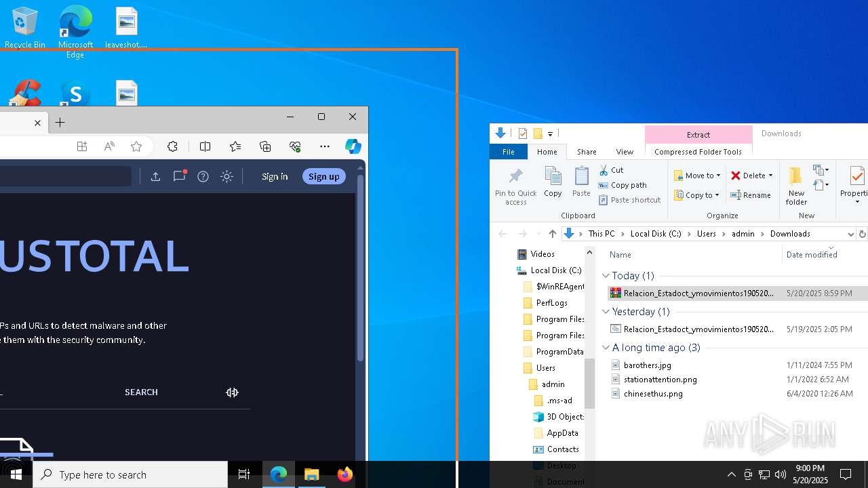Click Paste shortcut button
The image size is (868, 488).
pos(629,200)
